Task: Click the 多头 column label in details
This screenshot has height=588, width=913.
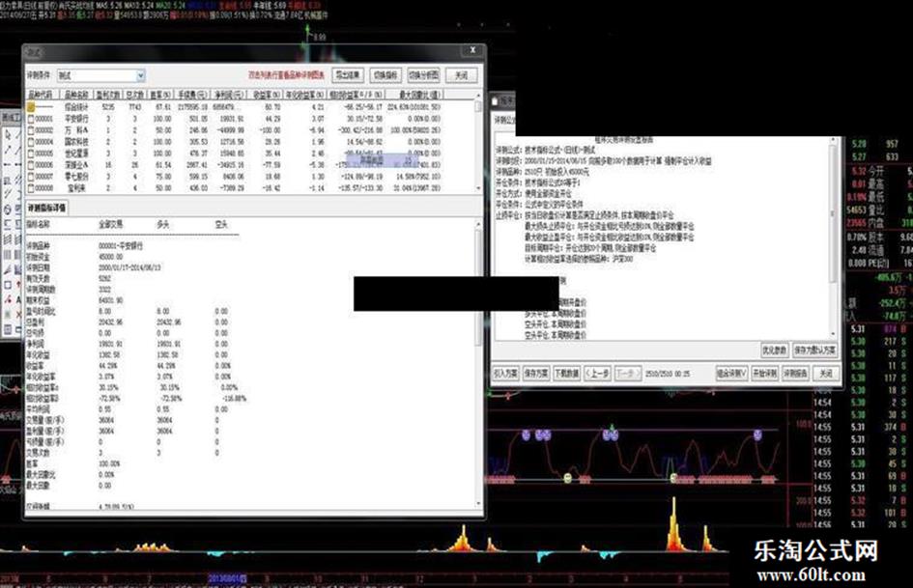Action: (x=163, y=224)
